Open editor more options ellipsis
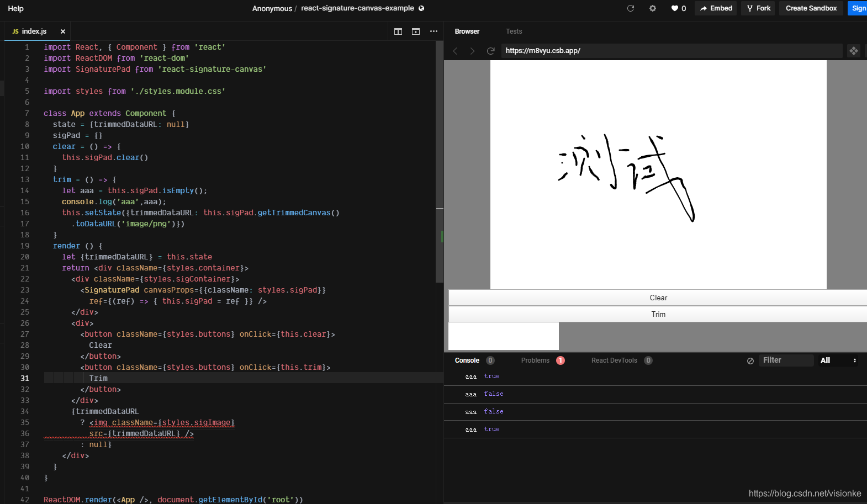This screenshot has height=504, width=867. coord(433,31)
